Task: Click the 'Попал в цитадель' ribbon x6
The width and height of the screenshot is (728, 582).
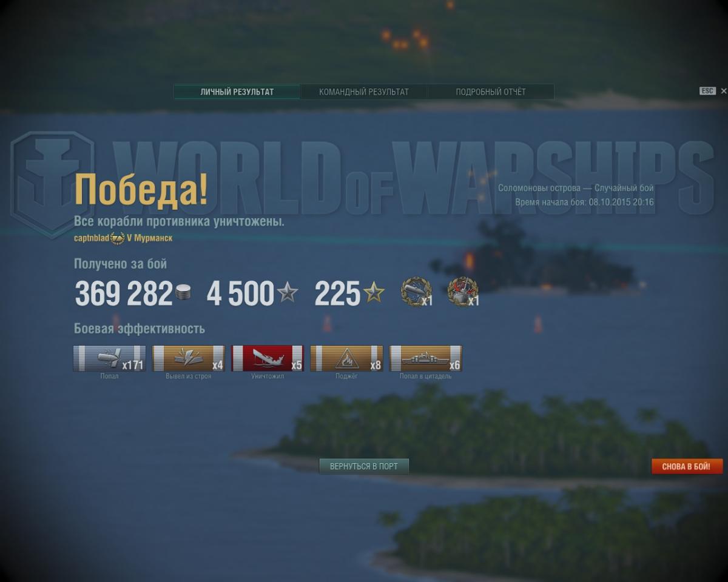Action: [425, 358]
